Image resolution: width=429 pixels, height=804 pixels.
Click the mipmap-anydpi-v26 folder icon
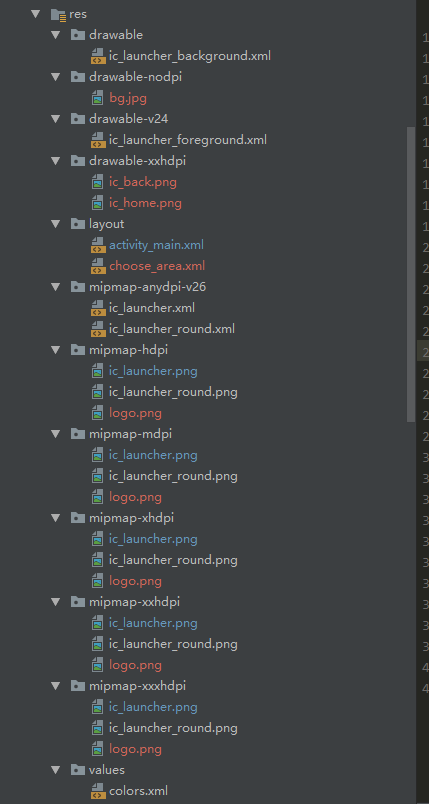coord(78,287)
